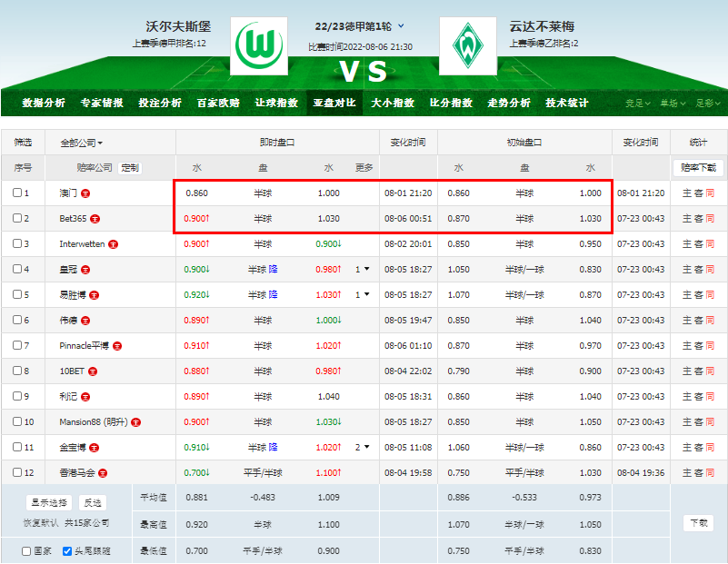Screen dimensions: 728x564
Task: Click red badge icon next to Pinnacle平博
Action: pos(117,346)
